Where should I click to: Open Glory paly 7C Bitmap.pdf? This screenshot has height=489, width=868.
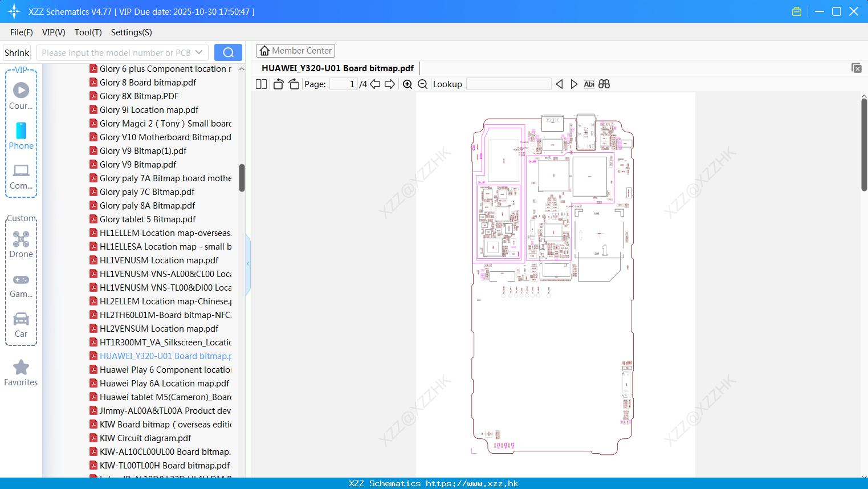coord(147,192)
